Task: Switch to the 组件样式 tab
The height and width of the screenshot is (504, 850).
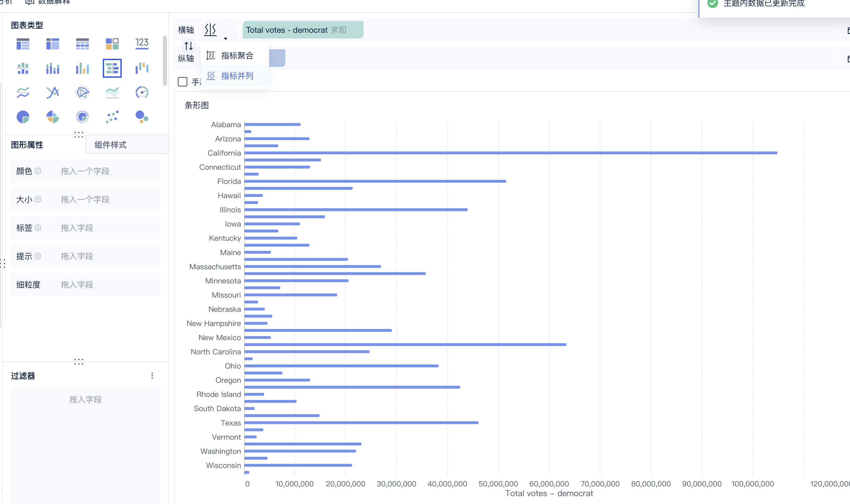Action: point(111,145)
